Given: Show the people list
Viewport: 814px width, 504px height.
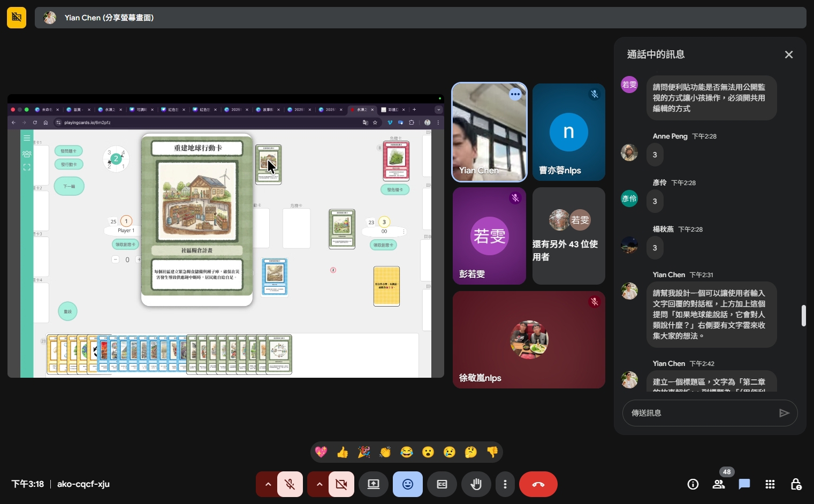Looking at the screenshot, I should point(719,484).
